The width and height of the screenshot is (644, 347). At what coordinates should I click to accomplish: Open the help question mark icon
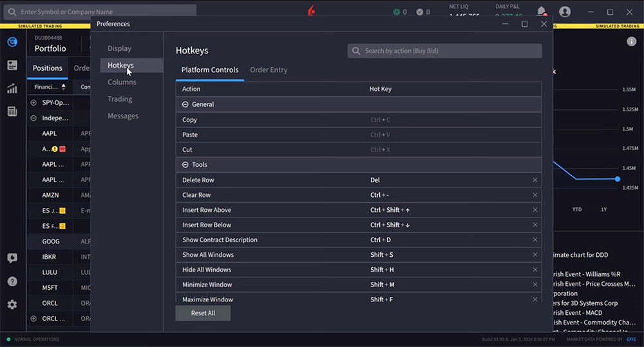click(x=12, y=281)
